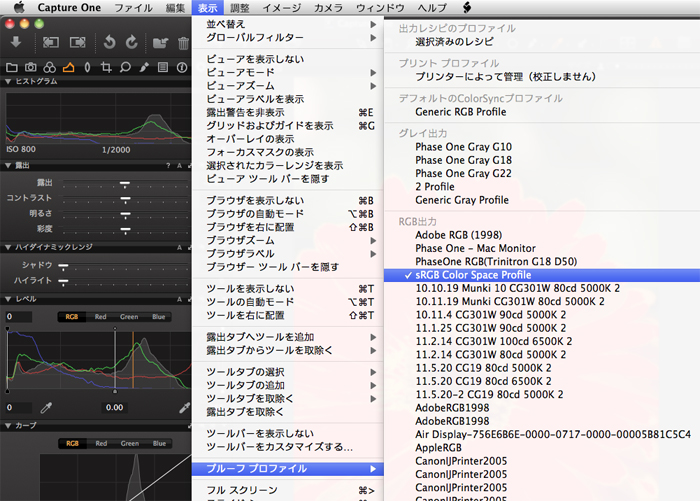Select the Blue channel in Curve panel
This screenshot has height=501, width=700.
(x=159, y=444)
